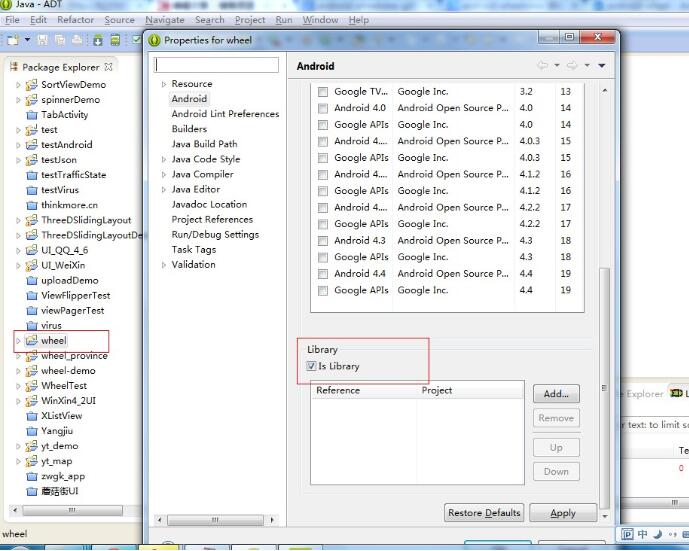This screenshot has height=551, width=689.
Task: Open the Android Virtual Device Manager icon
Action: point(116,40)
